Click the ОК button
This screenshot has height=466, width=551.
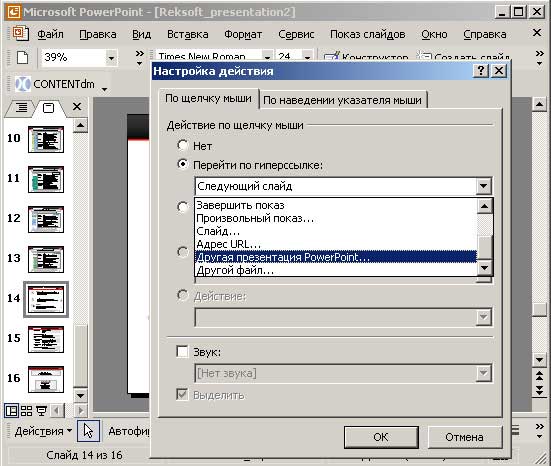[x=381, y=437]
